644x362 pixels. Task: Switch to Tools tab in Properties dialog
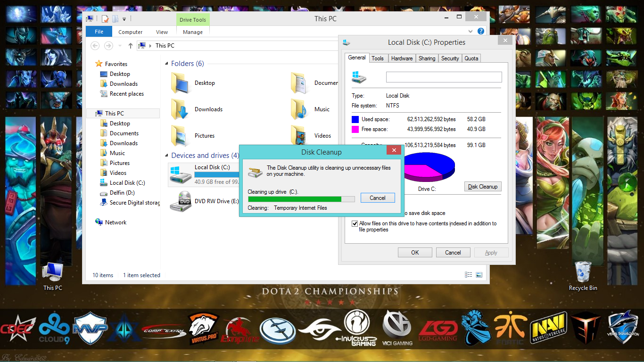[378, 58]
